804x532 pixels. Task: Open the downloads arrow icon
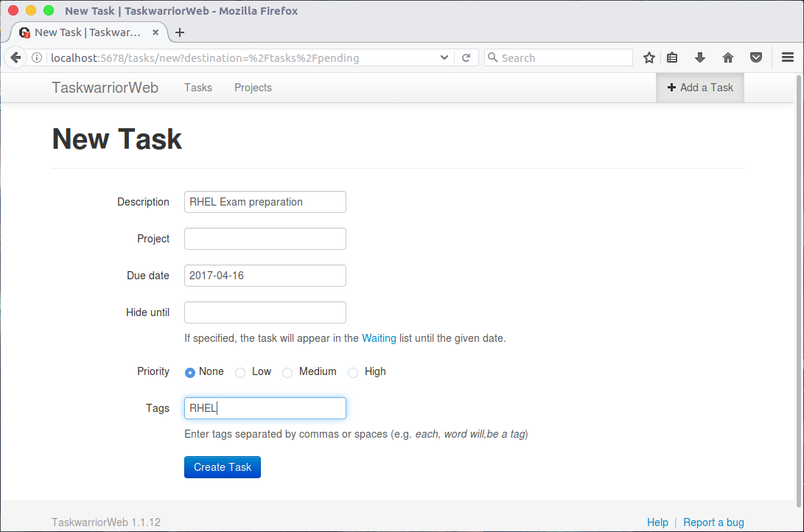pos(700,58)
